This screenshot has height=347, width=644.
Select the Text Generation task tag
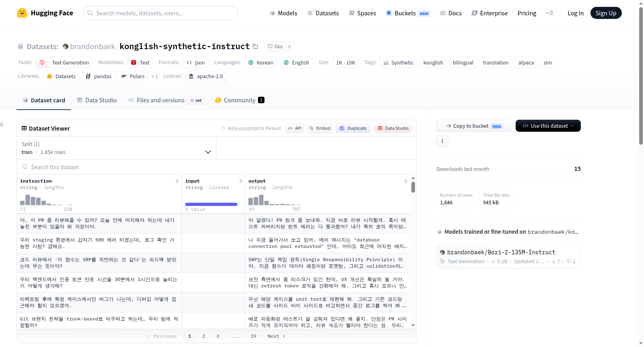[x=64, y=62]
